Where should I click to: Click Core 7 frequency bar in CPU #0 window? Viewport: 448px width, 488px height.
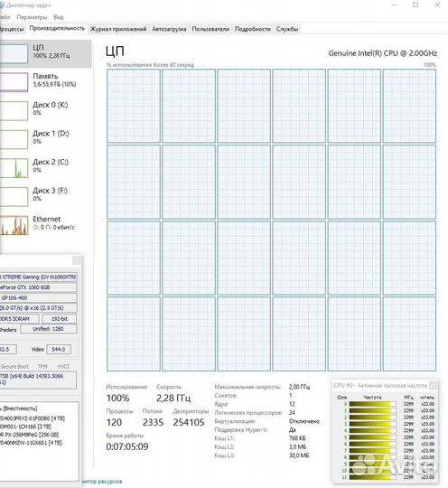pos(373,451)
